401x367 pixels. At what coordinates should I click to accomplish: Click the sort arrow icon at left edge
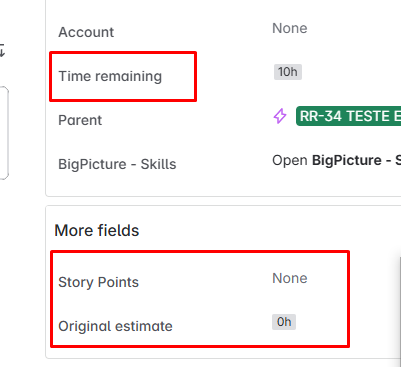(2, 50)
